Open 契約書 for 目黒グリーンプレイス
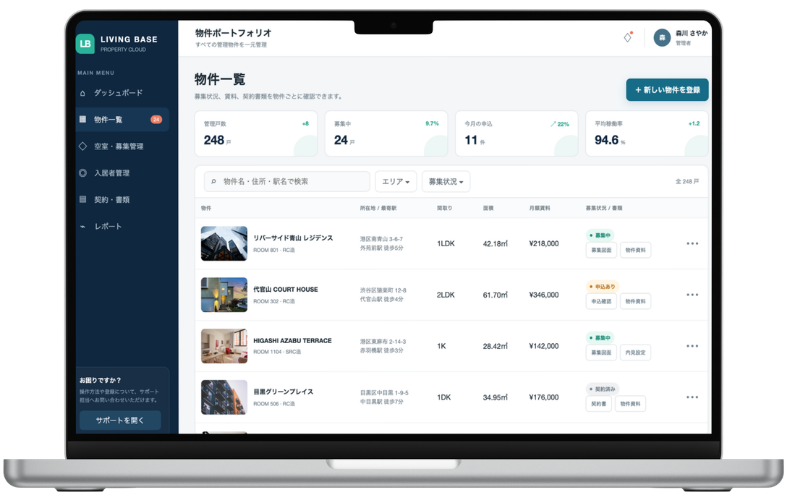Screen dimensions: 787x498 click(599, 404)
